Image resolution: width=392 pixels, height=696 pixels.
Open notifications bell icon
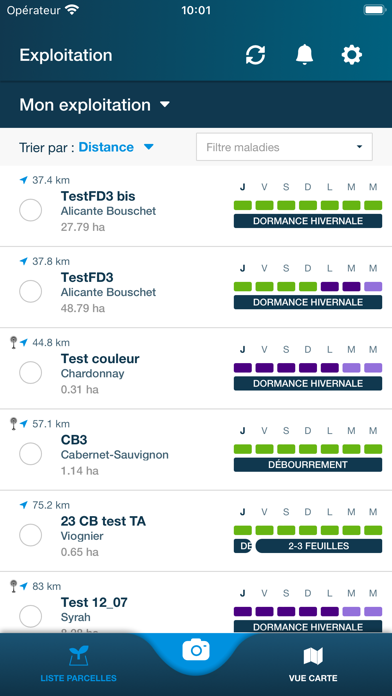tap(304, 55)
